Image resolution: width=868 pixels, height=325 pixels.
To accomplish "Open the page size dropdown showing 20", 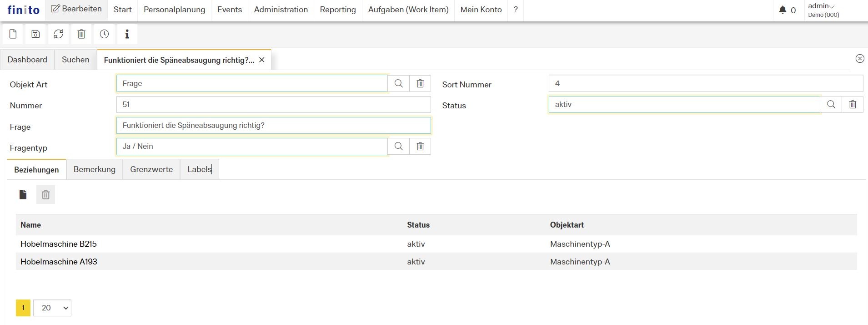I will pyautogui.click(x=52, y=308).
